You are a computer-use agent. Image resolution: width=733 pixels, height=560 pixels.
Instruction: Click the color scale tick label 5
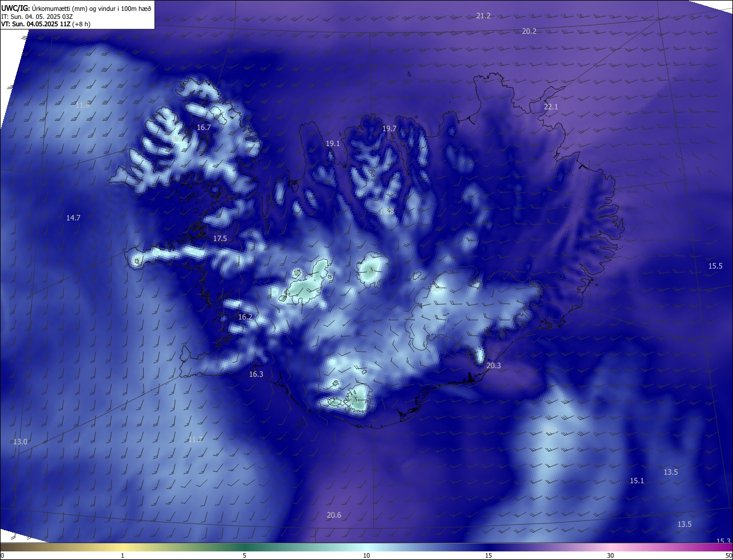[245, 555]
